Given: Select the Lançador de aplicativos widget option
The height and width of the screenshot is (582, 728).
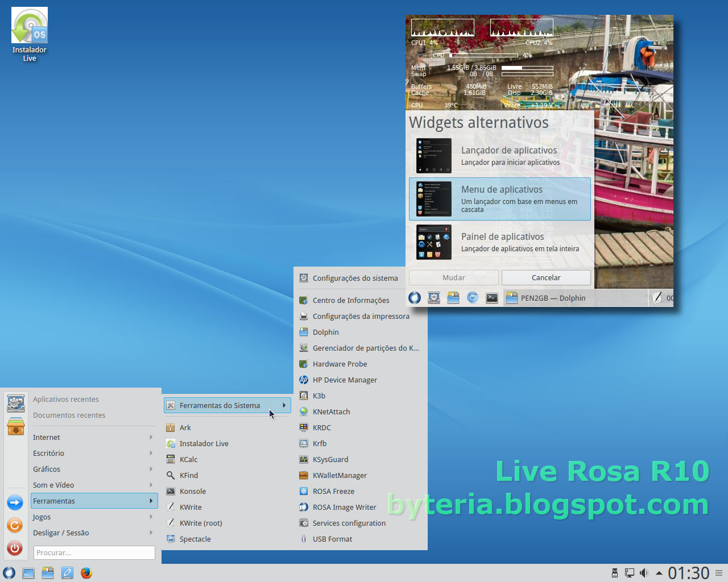Looking at the screenshot, I should [x=500, y=155].
